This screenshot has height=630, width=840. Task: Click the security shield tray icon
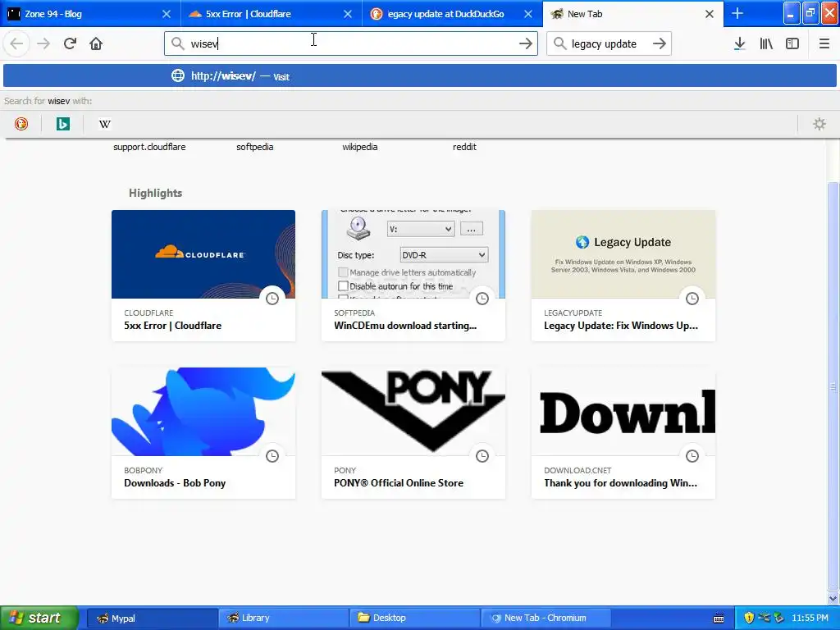pyautogui.click(x=749, y=618)
